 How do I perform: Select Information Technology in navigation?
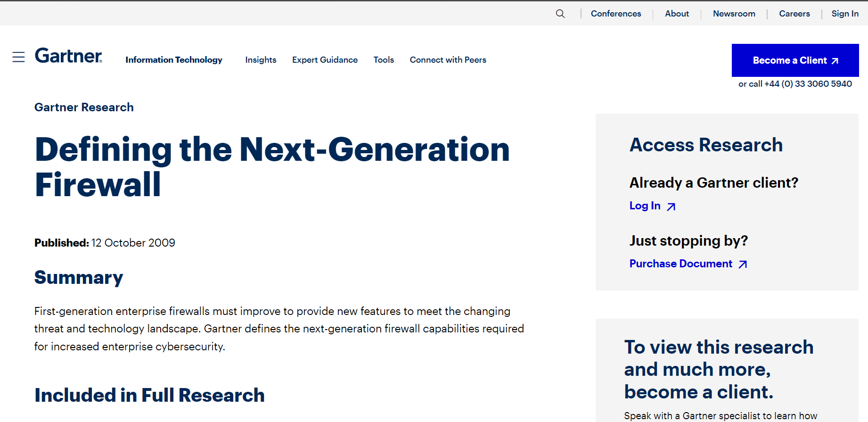point(173,60)
